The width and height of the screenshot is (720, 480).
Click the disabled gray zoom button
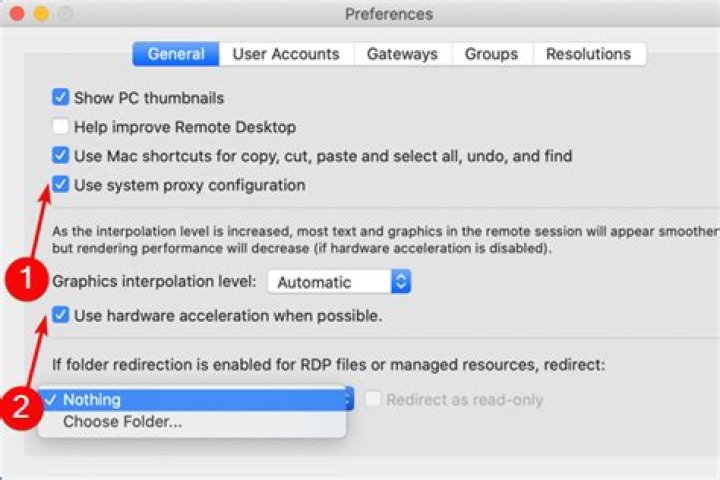[65, 14]
